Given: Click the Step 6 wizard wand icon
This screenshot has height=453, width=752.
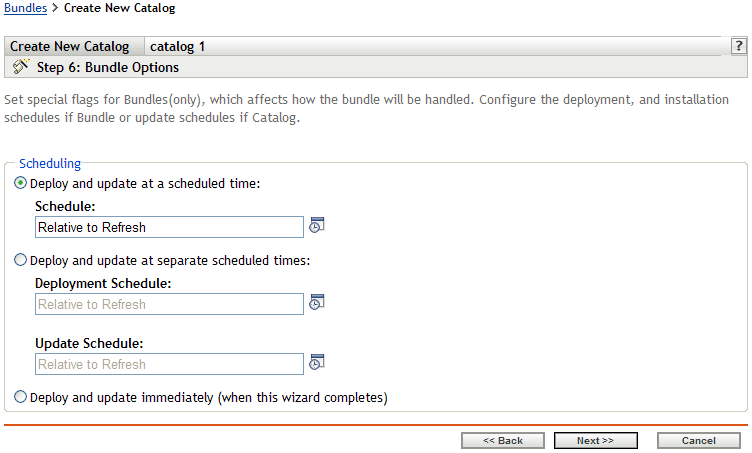Looking at the screenshot, I should (19, 68).
